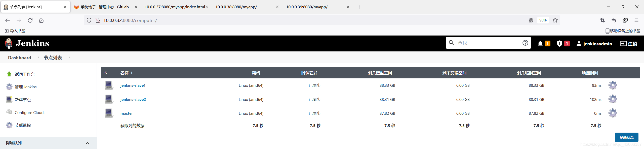
Task: Click the QR code icon
Action: [x=531, y=20]
